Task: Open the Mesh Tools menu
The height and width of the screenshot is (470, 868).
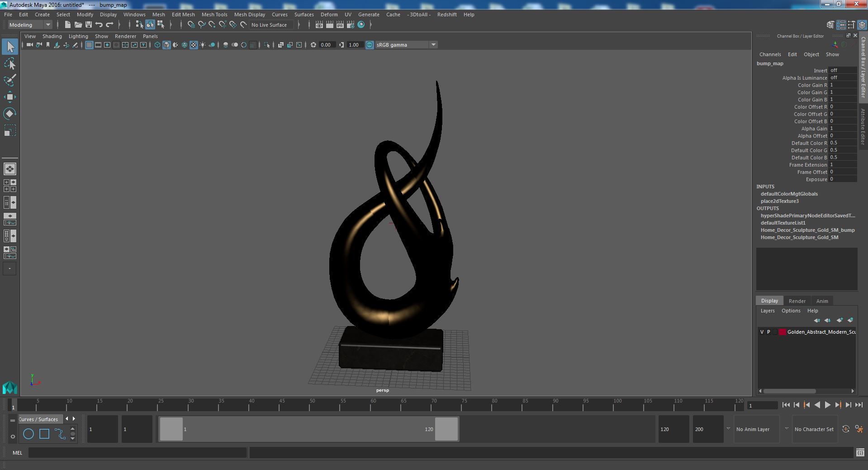Action: [214, 14]
